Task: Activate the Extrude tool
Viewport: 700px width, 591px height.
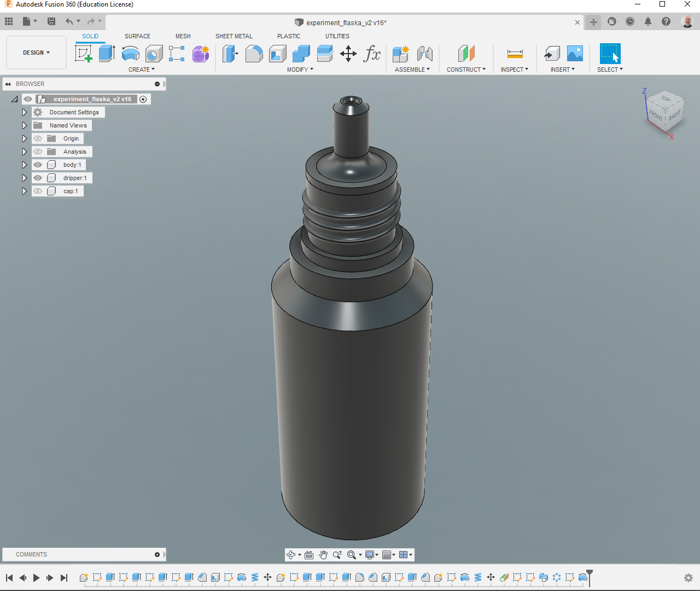Action: coord(106,53)
